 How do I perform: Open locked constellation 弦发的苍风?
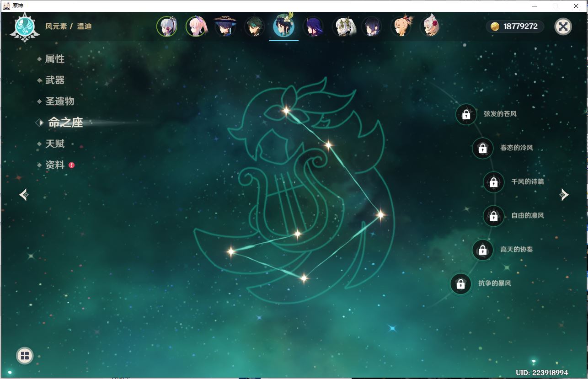(466, 114)
